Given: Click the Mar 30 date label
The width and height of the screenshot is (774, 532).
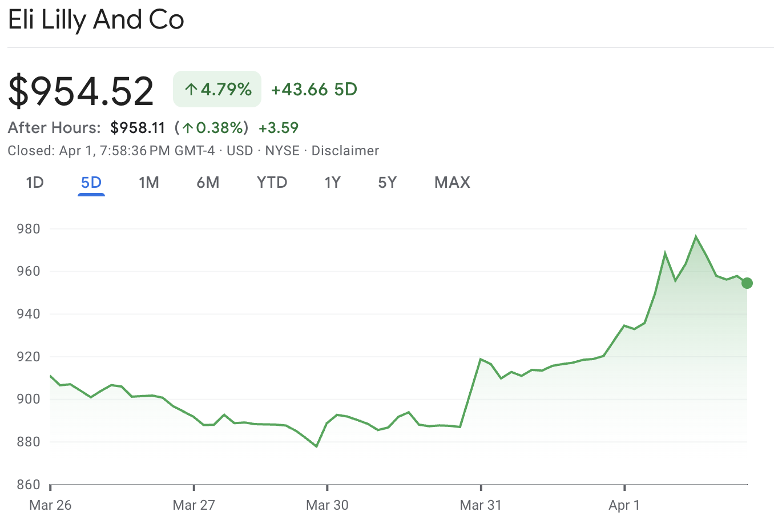Looking at the screenshot, I should 326,505.
